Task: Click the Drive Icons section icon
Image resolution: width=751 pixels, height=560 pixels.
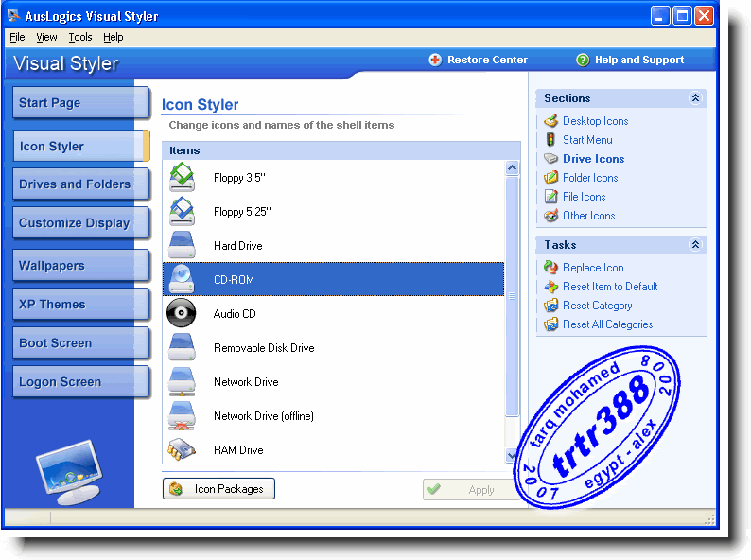Action: tap(550, 159)
